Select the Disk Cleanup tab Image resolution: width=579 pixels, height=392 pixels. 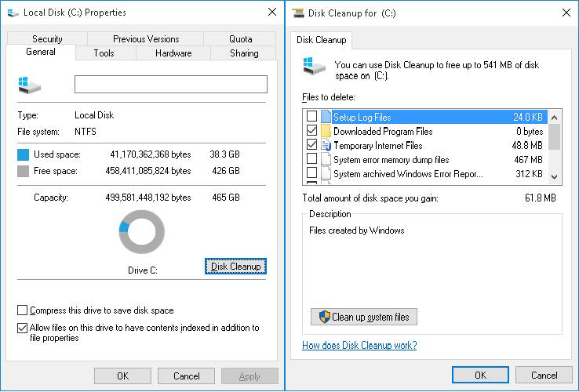point(321,40)
